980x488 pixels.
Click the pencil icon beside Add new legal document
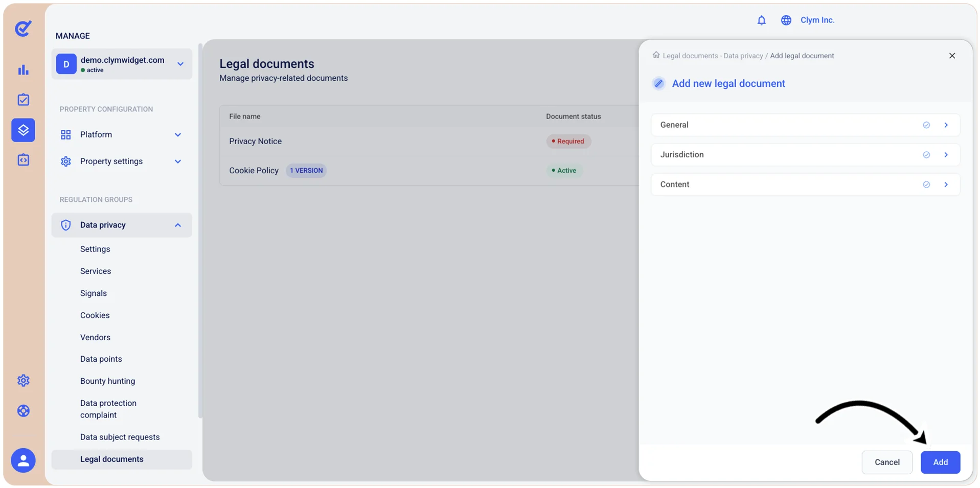658,83
